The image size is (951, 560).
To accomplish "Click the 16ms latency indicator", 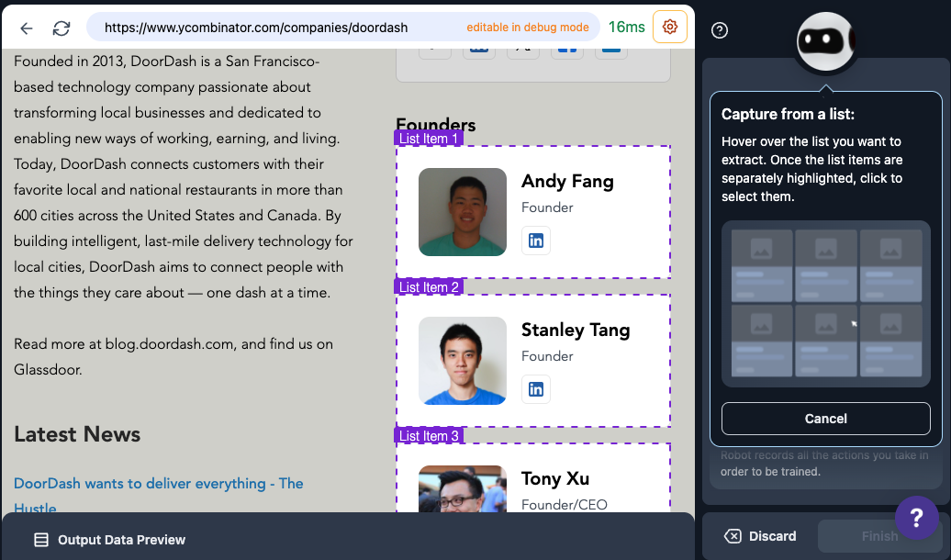I will point(627,27).
